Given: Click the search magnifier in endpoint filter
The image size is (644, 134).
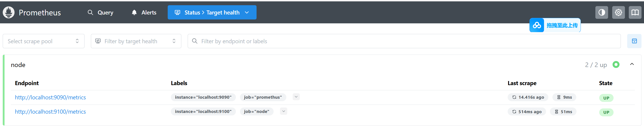Looking at the screenshot, I should click(x=195, y=41).
